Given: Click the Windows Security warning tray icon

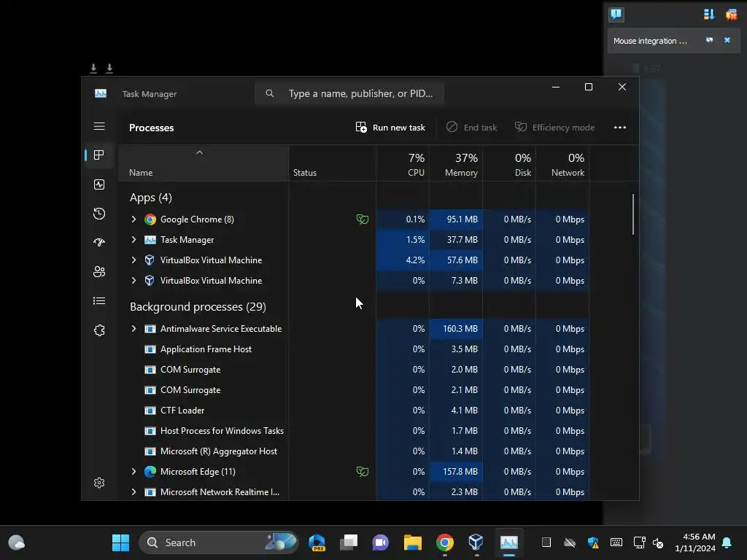Looking at the screenshot, I should click(x=593, y=542).
